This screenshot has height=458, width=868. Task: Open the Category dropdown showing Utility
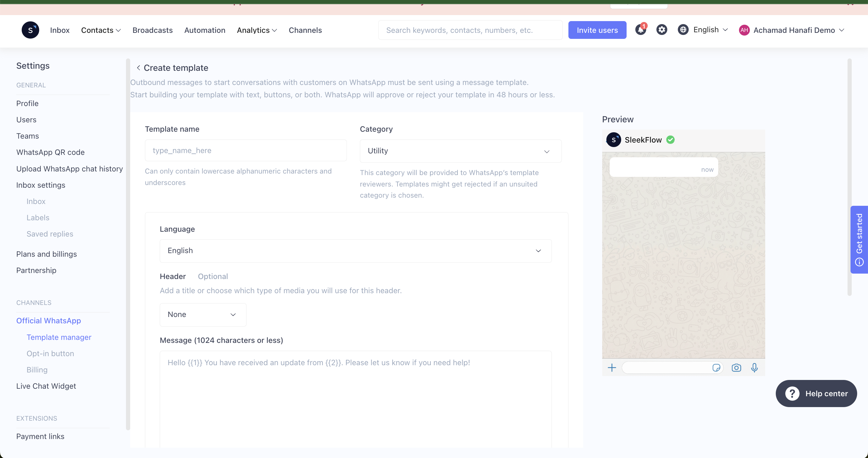461,151
